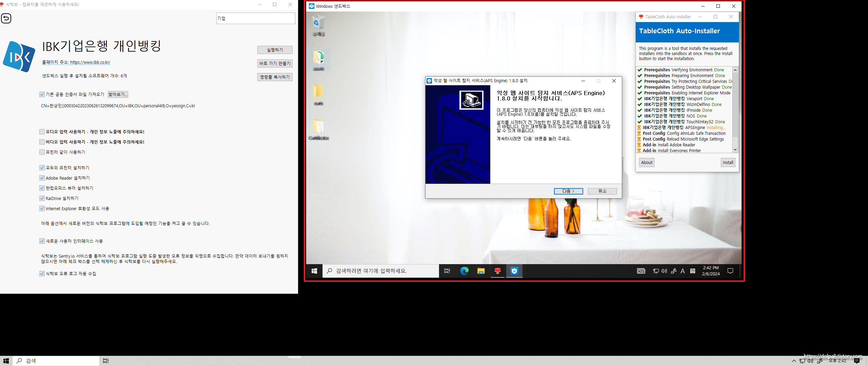Uncheck Adobe Reader 설치하기
The width and height of the screenshot is (868, 366).
[42, 178]
